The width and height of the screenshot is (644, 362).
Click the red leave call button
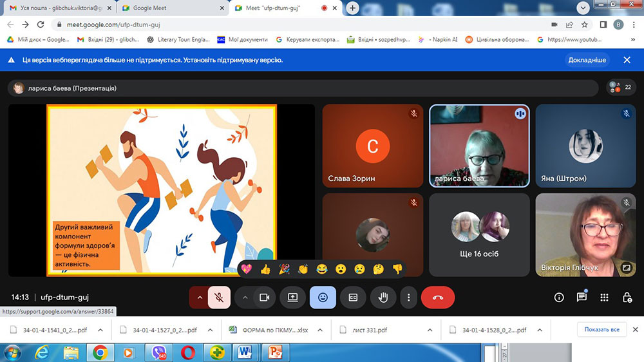(x=438, y=298)
